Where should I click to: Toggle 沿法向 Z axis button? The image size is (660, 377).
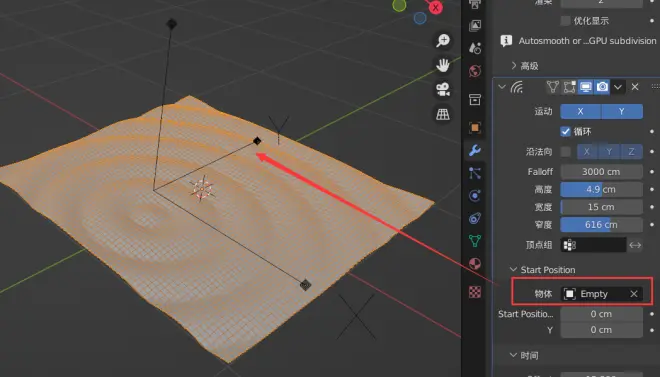pos(631,151)
